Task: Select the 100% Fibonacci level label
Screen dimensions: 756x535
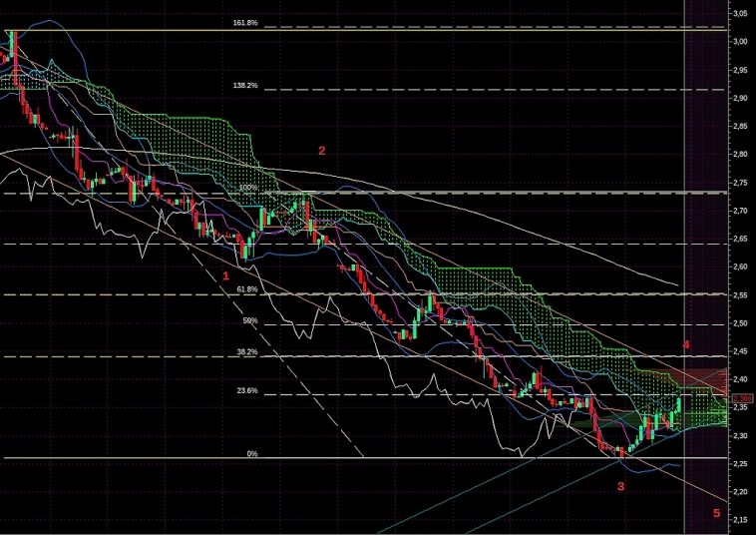Action: tap(248, 188)
